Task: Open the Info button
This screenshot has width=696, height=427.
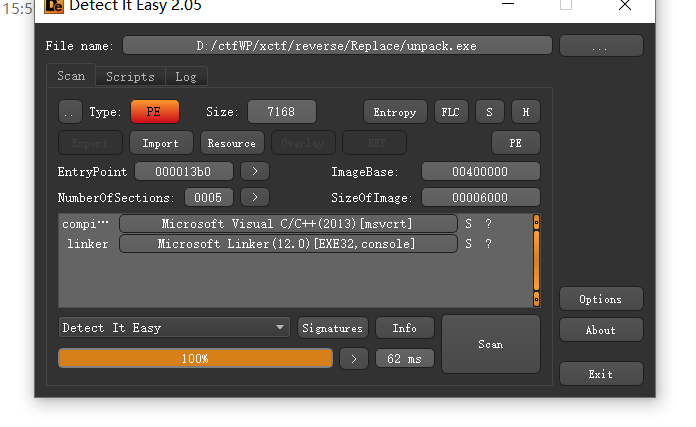Action: pos(405,328)
